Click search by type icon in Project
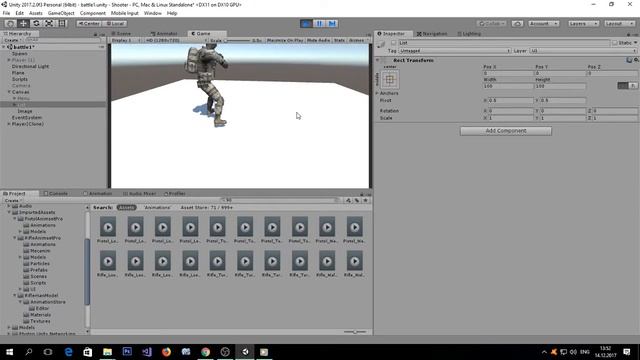This screenshot has height=360, width=640. coord(349,200)
